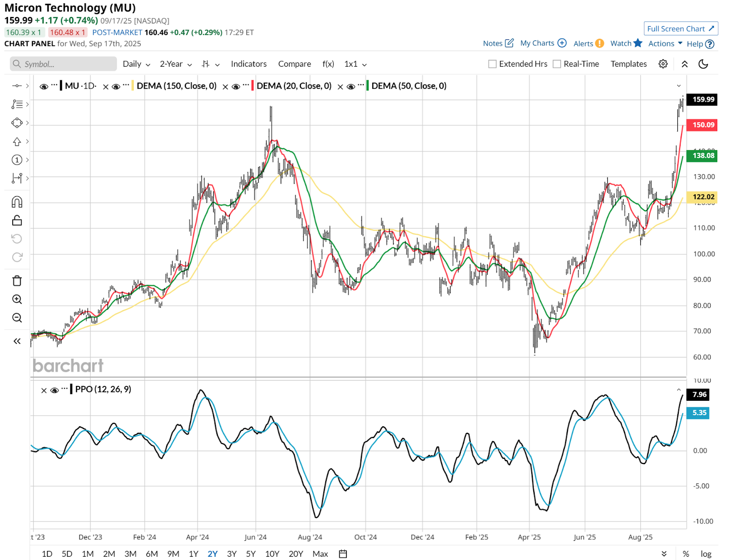Open the Daily period dropdown
Viewport: 751px width, 560px height.
pos(136,64)
